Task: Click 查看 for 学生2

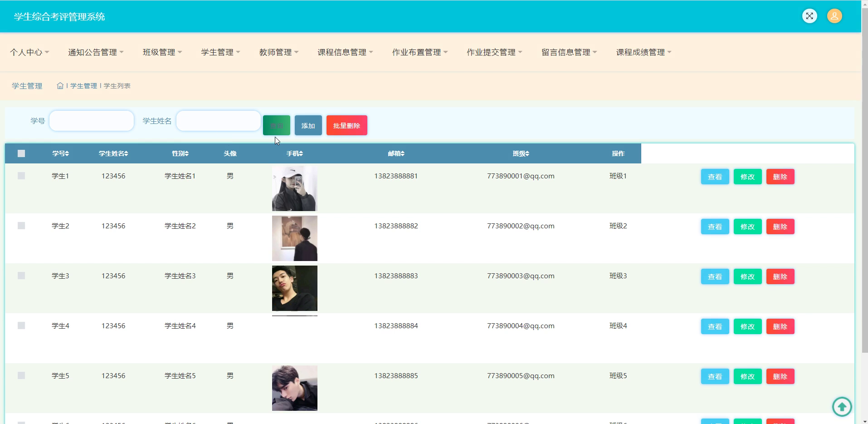Action: click(x=715, y=227)
